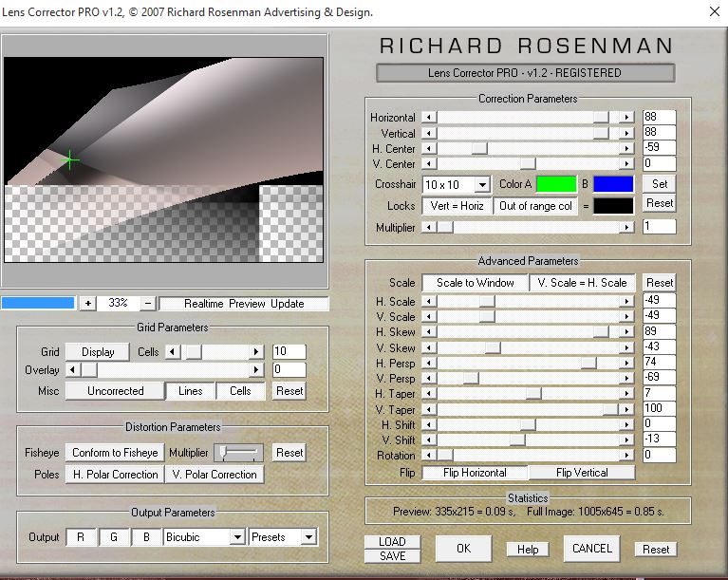Click Overlay slider left arrow
This screenshot has height=580, width=728.
pyautogui.click(x=73, y=369)
